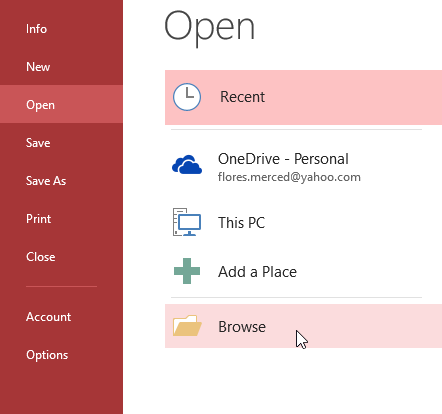Click the OneDrive cloud icon
The height and width of the screenshot is (414, 442).
187,164
